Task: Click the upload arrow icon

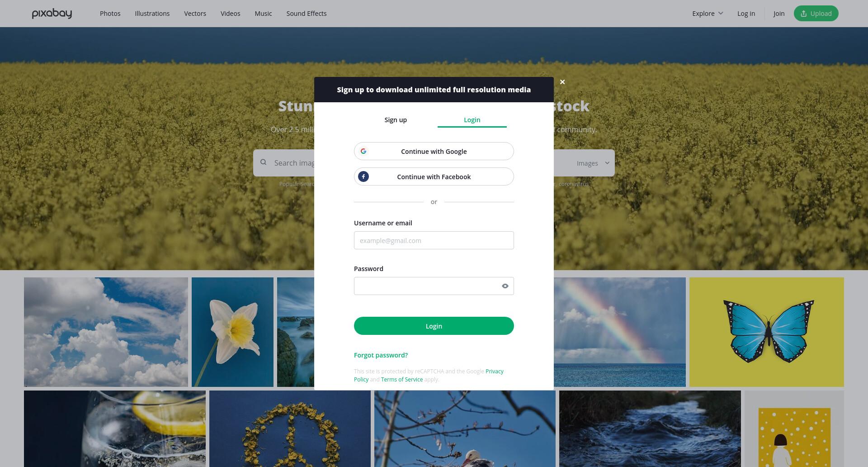Action: click(x=804, y=14)
